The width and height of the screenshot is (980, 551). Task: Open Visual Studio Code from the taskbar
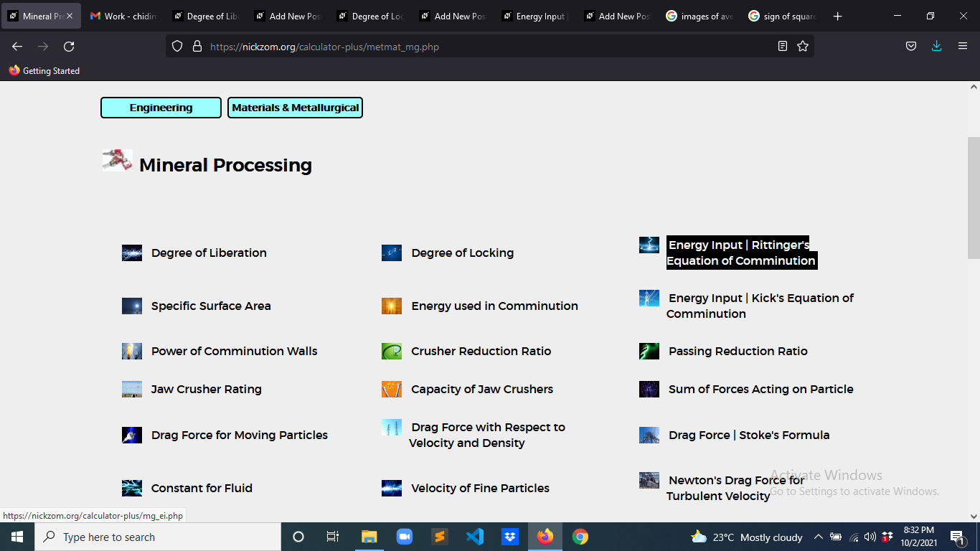coord(475,537)
